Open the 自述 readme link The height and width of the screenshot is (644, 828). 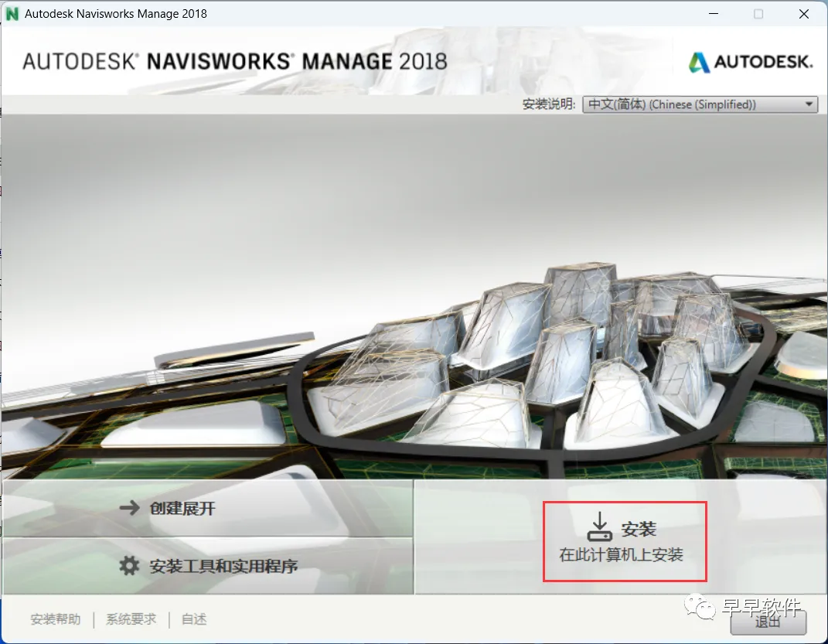pyautogui.click(x=194, y=619)
